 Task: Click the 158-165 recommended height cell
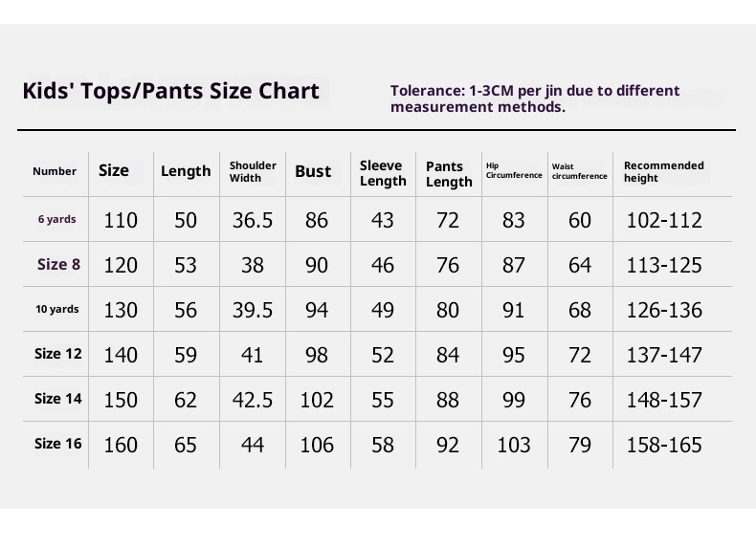[x=664, y=445]
